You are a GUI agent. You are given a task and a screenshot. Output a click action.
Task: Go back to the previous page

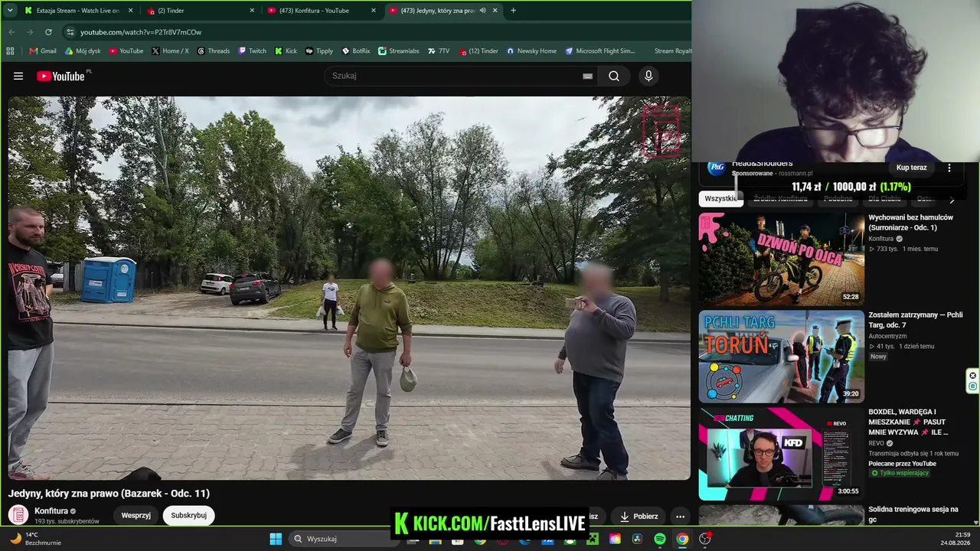[x=11, y=32]
